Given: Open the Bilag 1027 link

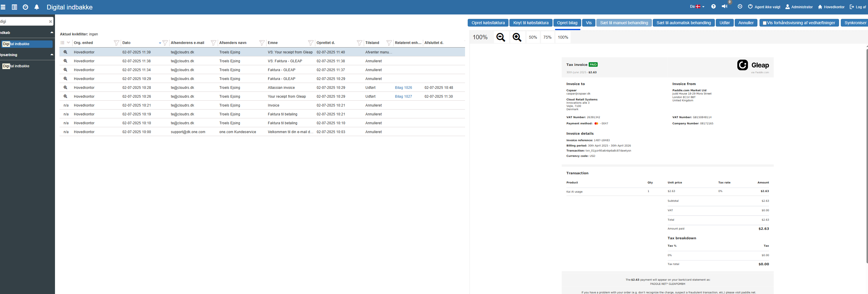Looking at the screenshot, I should tap(403, 97).
